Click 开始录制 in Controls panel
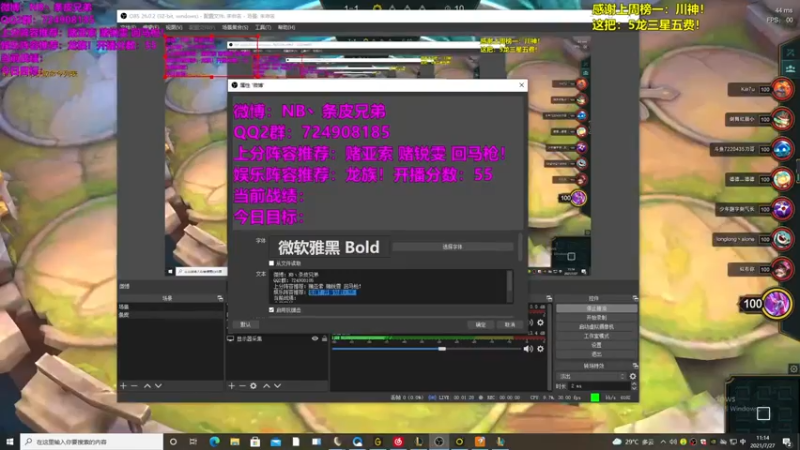Screen dimensions: 800x450 (x=596, y=317)
